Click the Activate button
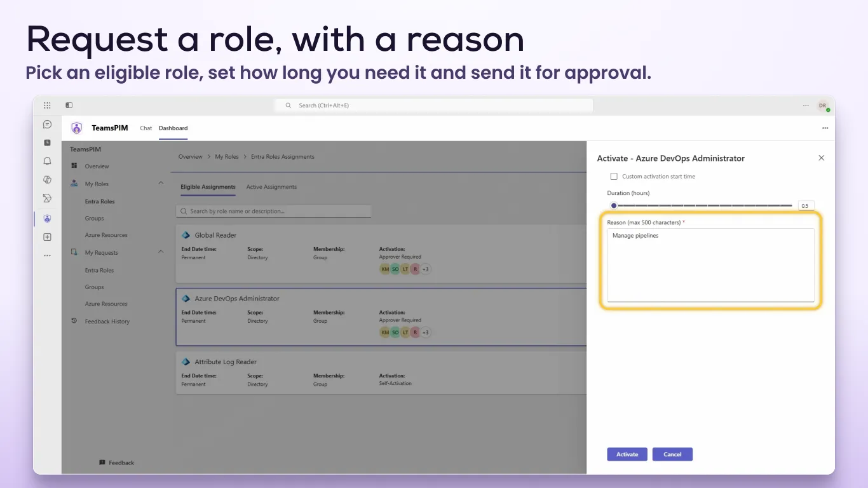The width and height of the screenshot is (868, 488). click(627, 454)
